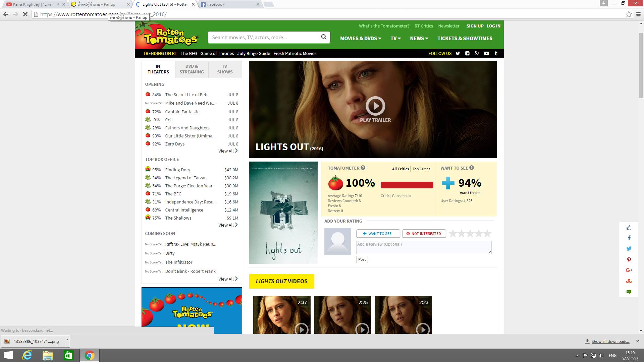Click the green comment icon in sidebar
This screenshot has height=362, width=644.
click(629, 292)
